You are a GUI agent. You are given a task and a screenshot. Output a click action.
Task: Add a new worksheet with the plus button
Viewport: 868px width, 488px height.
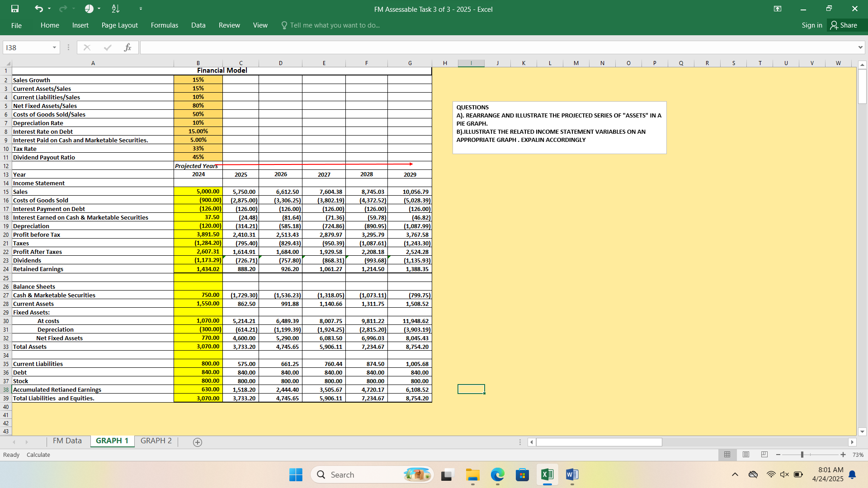(197, 442)
